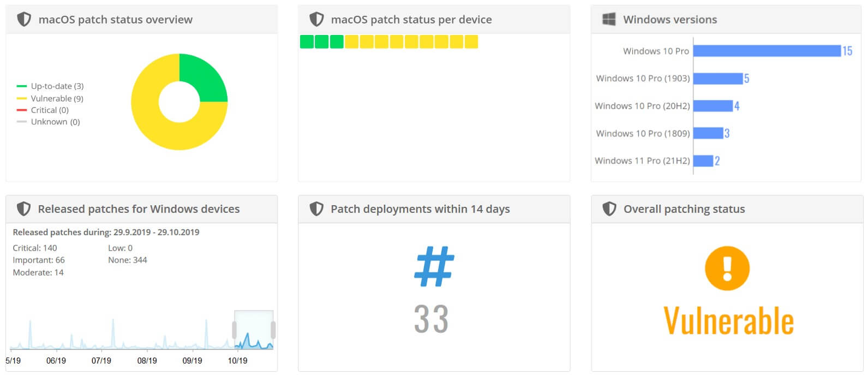Click the 07/19 timeline axis label
The height and width of the screenshot is (375, 868).
[101, 361]
